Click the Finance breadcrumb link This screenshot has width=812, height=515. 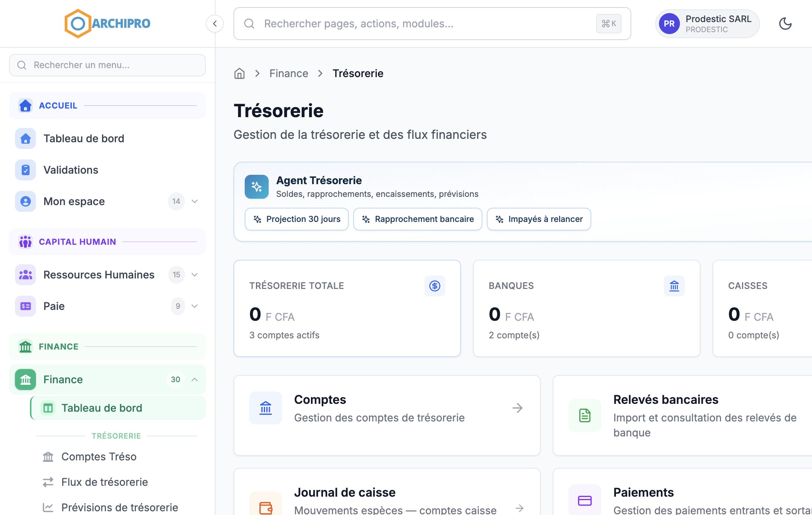(x=289, y=73)
